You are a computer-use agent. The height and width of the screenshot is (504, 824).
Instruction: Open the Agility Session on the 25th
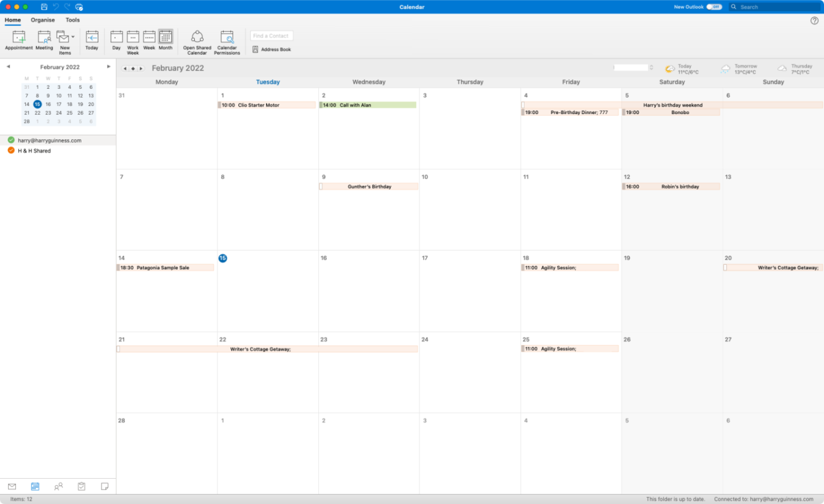[570, 348]
